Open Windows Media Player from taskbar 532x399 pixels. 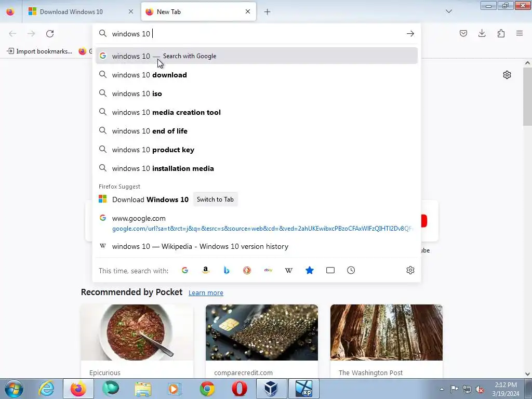tap(175, 389)
